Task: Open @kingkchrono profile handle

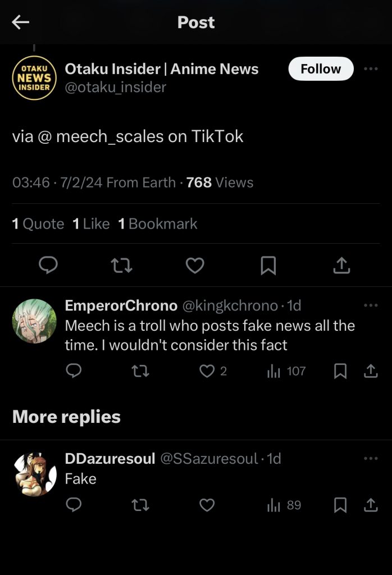Action: [x=230, y=305]
